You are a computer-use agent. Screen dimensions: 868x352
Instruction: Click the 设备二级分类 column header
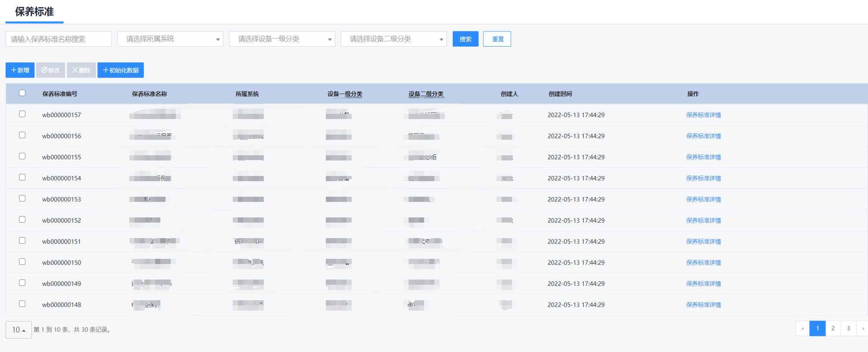(x=426, y=94)
